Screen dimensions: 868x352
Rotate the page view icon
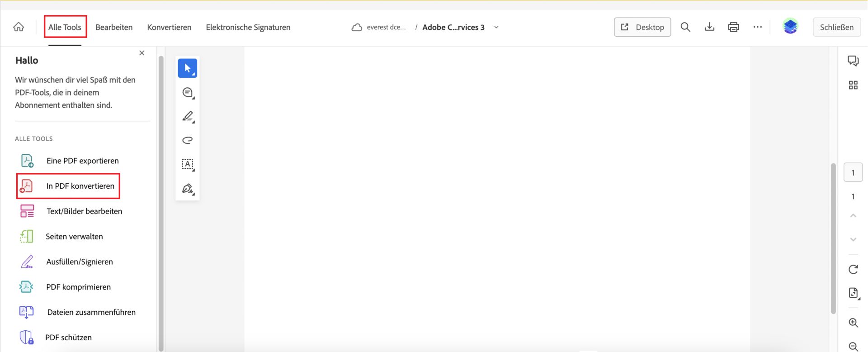click(853, 270)
